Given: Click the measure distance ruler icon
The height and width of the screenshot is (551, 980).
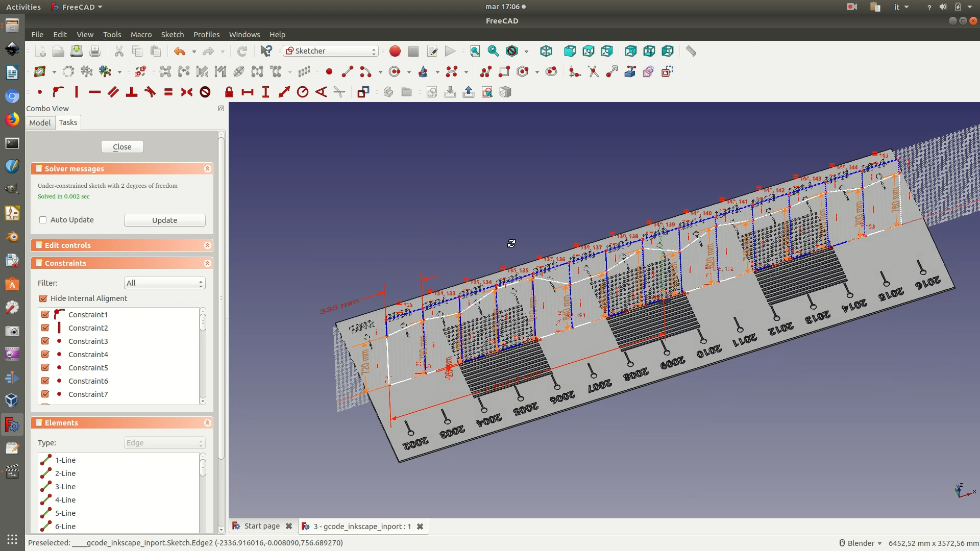Looking at the screenshot, I should (x=691, y=51).
